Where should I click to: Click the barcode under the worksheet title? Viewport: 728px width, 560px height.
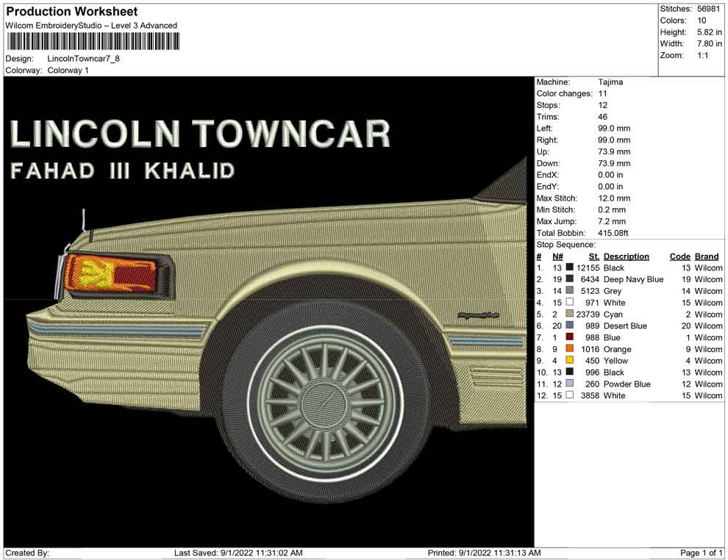coord(93,42)
